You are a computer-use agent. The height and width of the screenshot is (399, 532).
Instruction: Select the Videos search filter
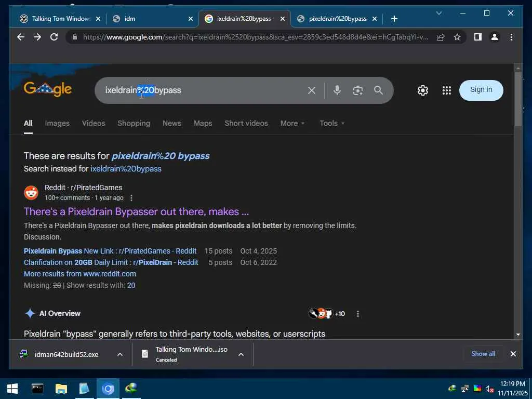(94, 123)
